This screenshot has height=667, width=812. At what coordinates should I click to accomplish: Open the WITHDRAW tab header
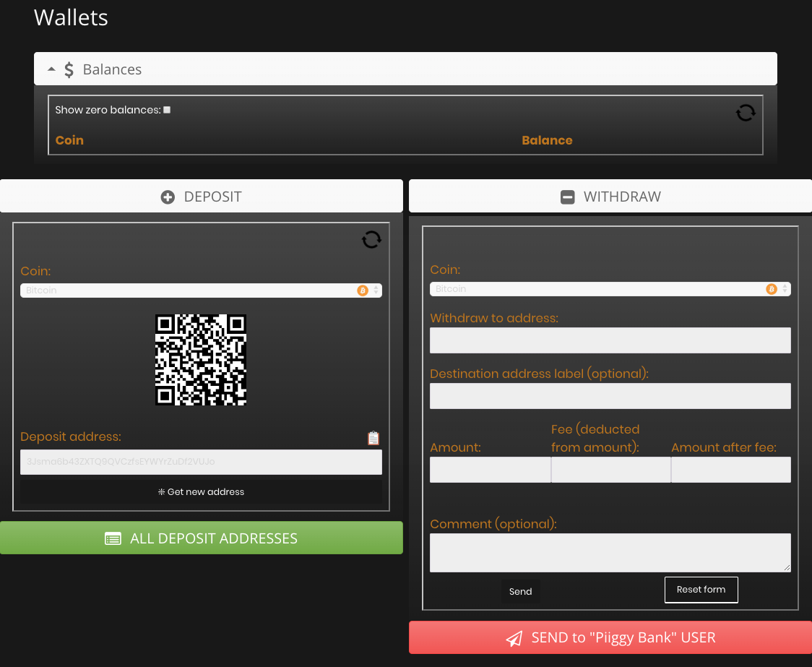pyautogui.click(x=610, y=196)
